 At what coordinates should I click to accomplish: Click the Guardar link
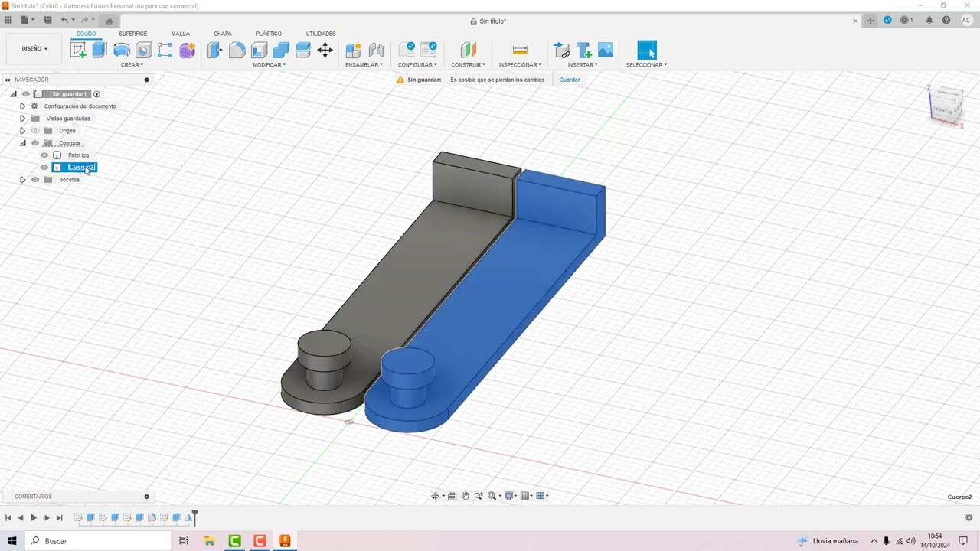coord(570,80)
